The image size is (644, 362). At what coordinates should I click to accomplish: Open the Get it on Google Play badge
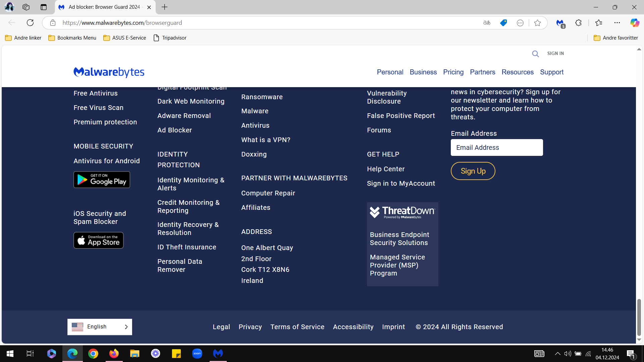coord(102,180)
